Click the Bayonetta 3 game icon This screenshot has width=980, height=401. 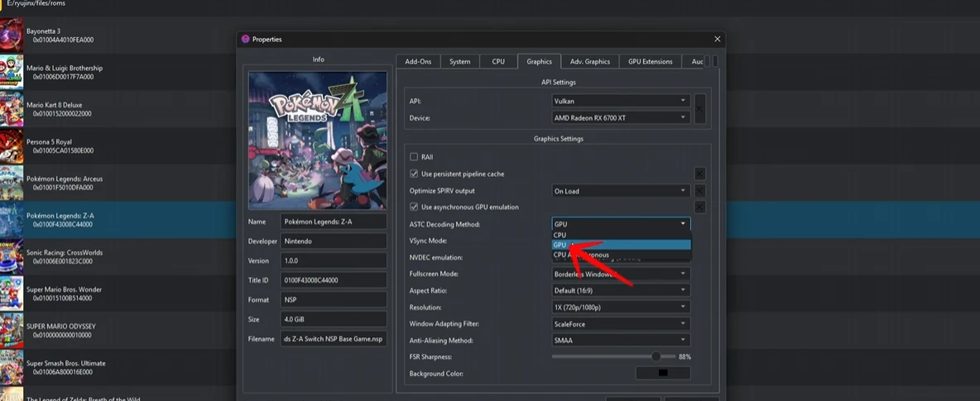[x=11, y=35]
